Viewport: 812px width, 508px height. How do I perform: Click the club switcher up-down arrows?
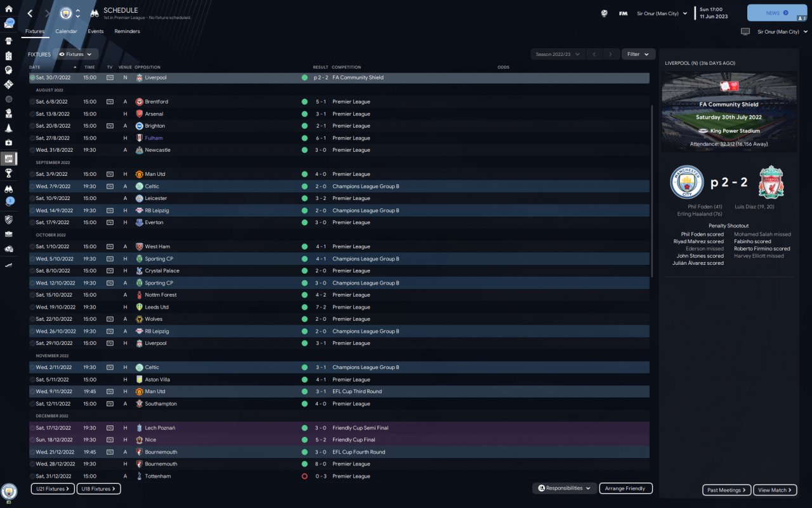click(78, 13)
